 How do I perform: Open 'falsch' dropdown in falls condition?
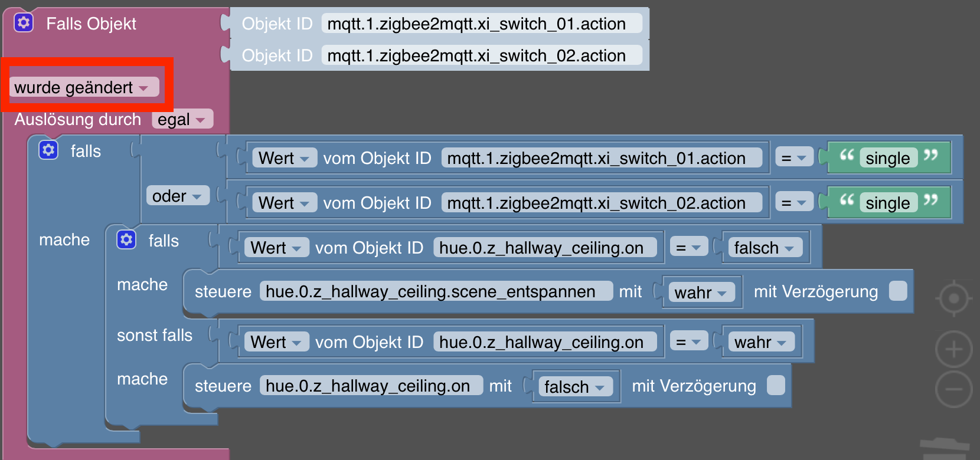[x=765, y=248]
